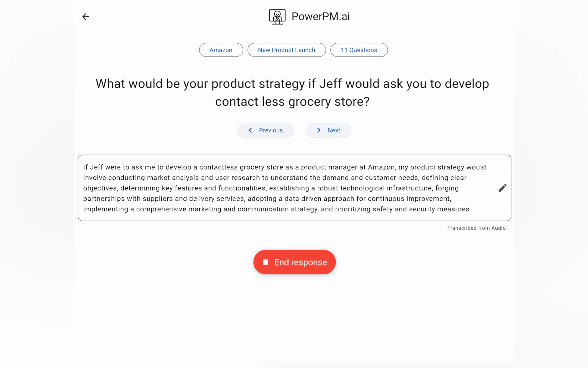Click the back arrow icon
Image resolution: width=588 pixels, height=368 pixels.
[86, 16]
